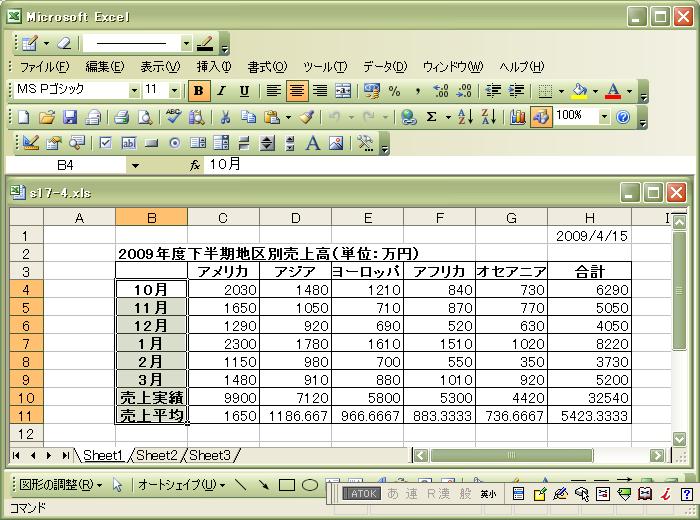Toggle Italic formatting button
This screenshot has height=520, width=700.
[221, 91]
